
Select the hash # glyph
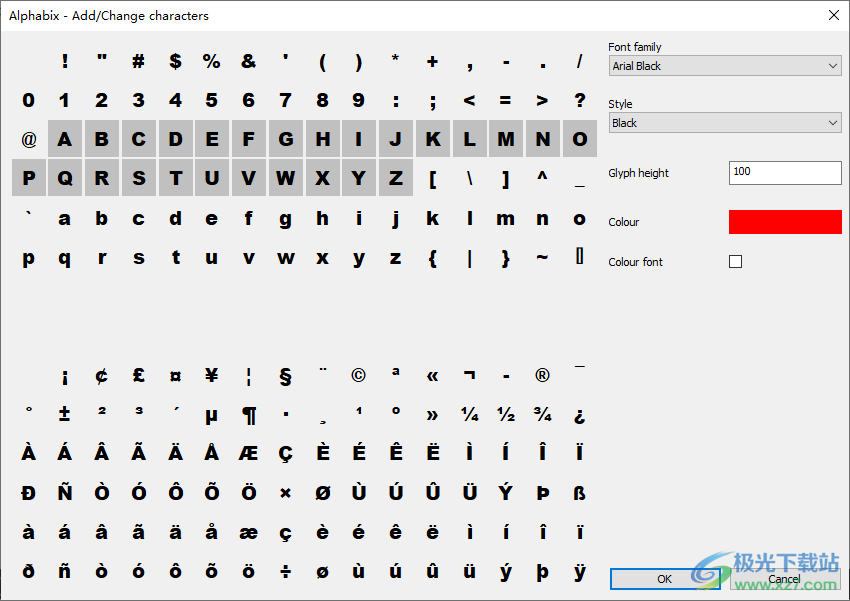(138, 61)
